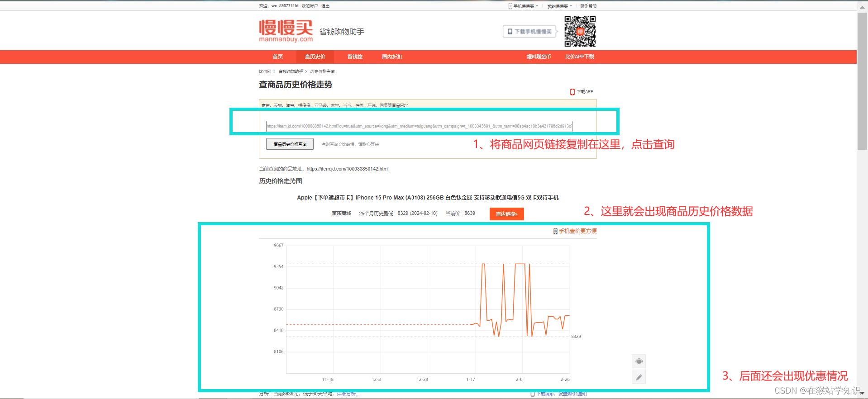Click the phone icon before 手机查价更方便
The image size is (868, 399).
click(555, 231)
